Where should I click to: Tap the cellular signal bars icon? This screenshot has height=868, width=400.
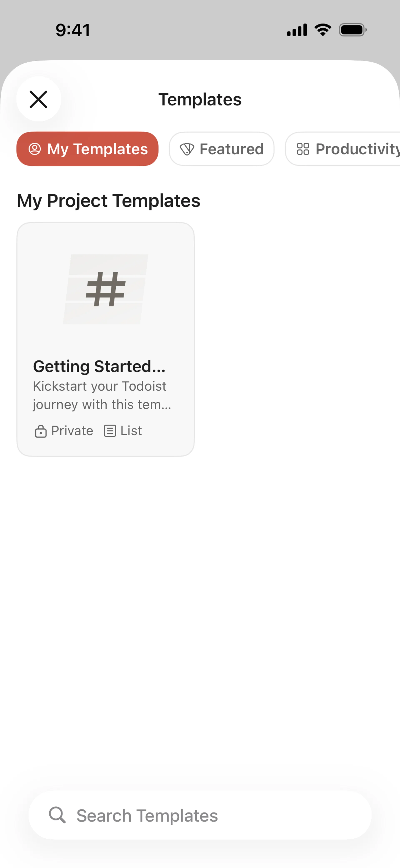coord(297,30)
